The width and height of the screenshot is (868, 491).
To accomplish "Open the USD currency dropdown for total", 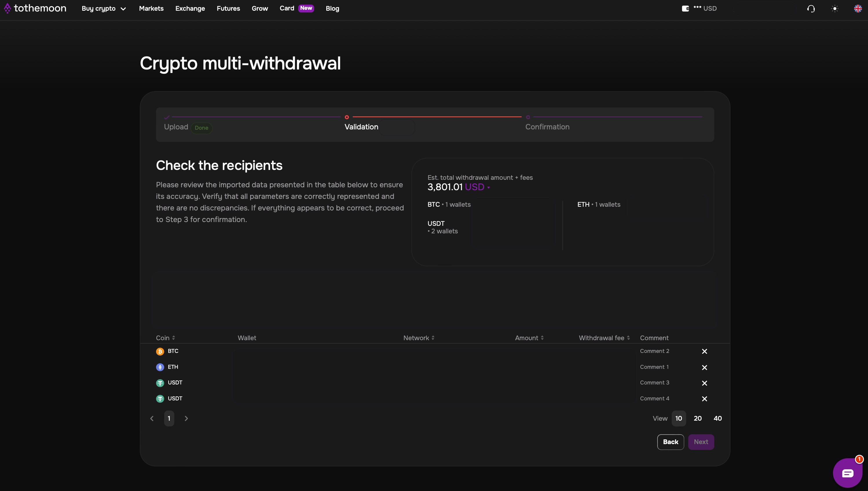I will coord(477,187).
